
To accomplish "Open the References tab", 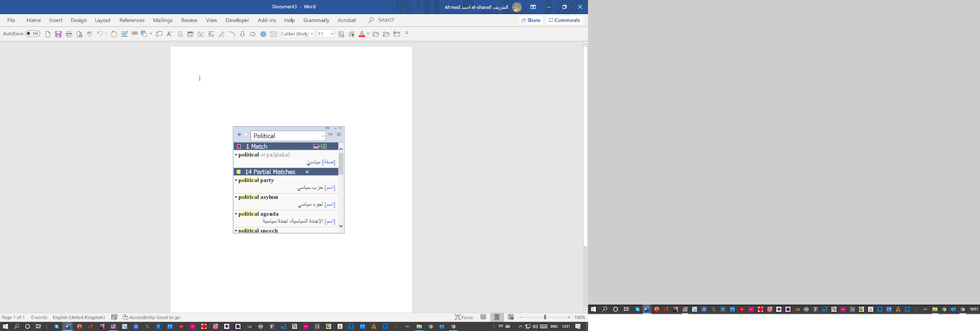I will pos(132,20).
